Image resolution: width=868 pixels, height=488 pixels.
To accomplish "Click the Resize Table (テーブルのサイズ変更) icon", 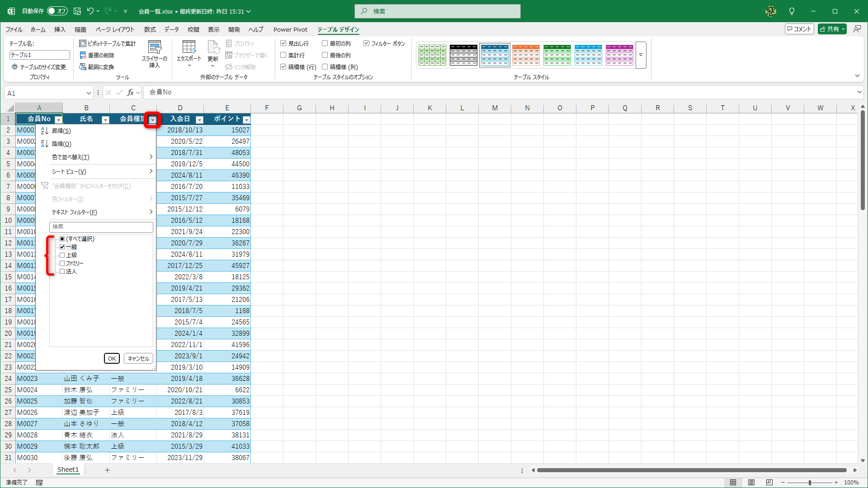I will pyautogui.click(x=15, y=67).
